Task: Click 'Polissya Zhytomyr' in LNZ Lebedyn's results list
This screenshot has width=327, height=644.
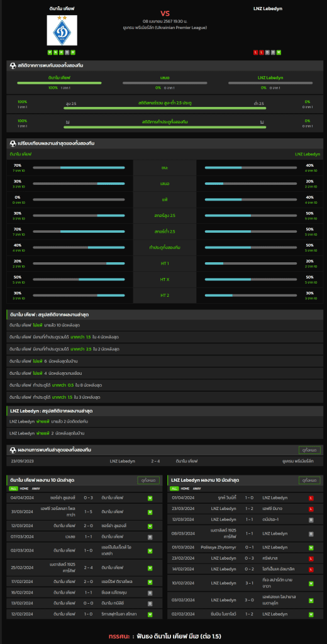Action: tap(218, 548)
